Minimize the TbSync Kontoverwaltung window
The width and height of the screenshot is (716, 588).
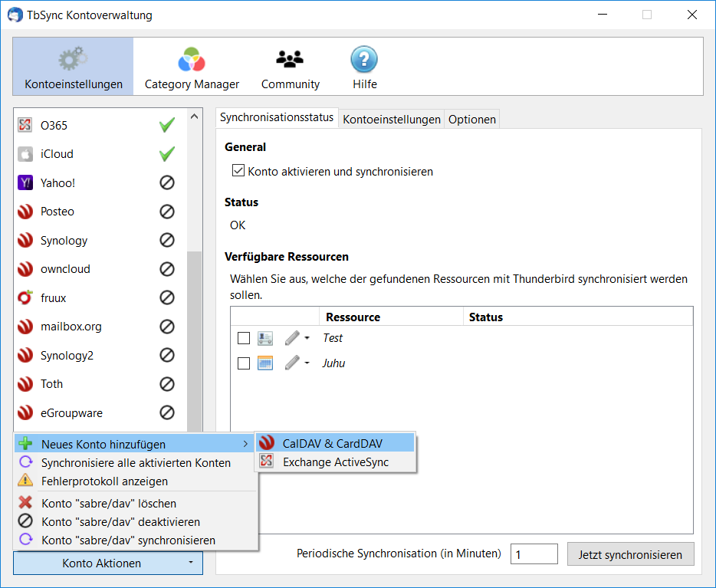(x=603, y=15)
